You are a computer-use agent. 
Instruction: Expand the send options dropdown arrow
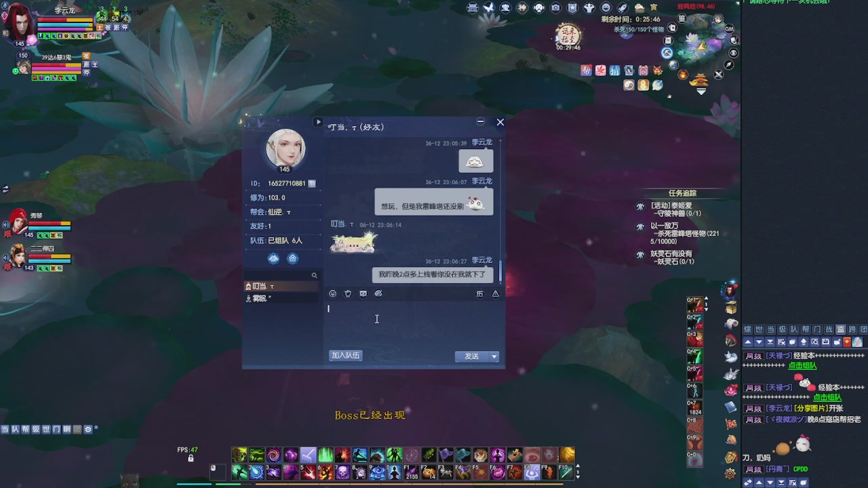click(x=494, y=357)
